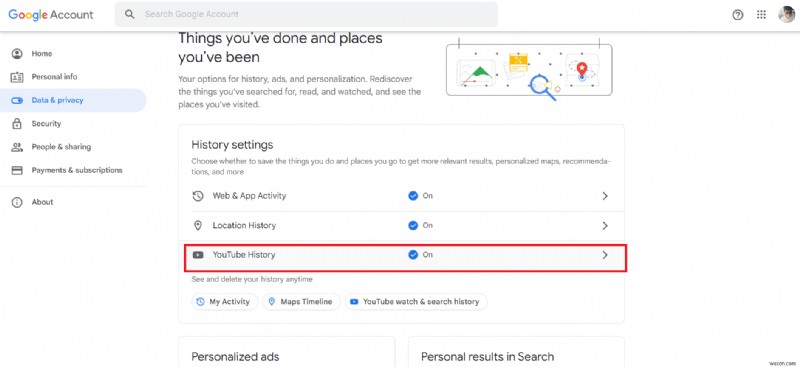Screen dimensions: 800x367
Task: Click the On status of YouTube History
Action: pos(428,255)
